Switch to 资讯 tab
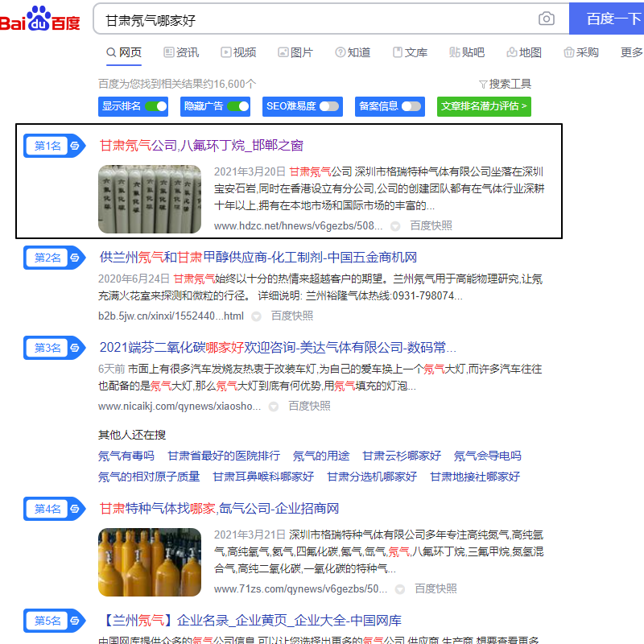Viewport: 644px width, 644px height. tap(181, 52)
